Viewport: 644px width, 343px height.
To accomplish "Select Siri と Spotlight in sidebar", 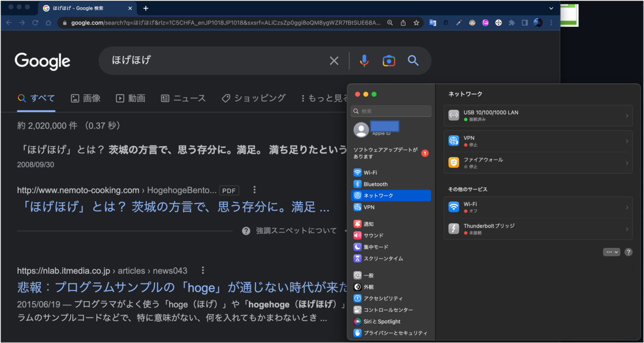I will click(x=391, y=322).
